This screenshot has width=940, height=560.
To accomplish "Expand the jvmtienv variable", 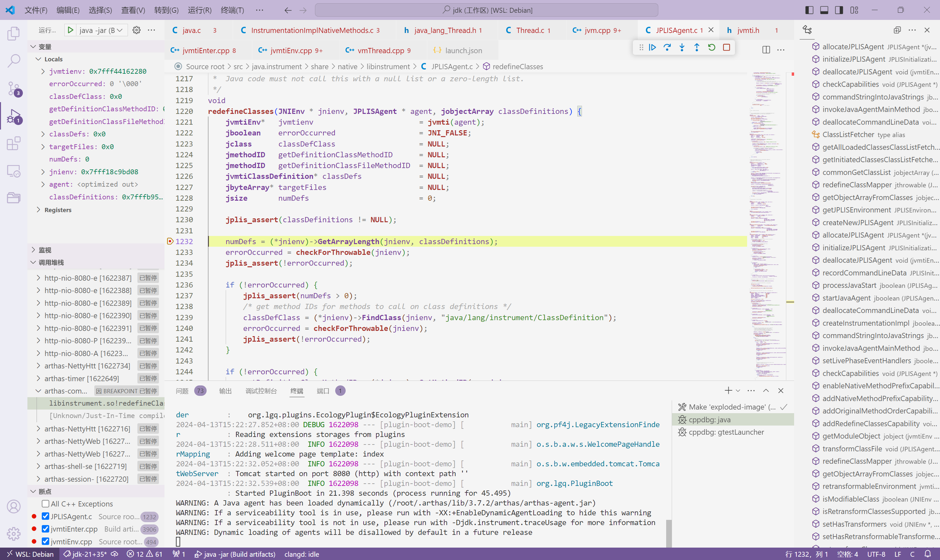I will [43, 71].
